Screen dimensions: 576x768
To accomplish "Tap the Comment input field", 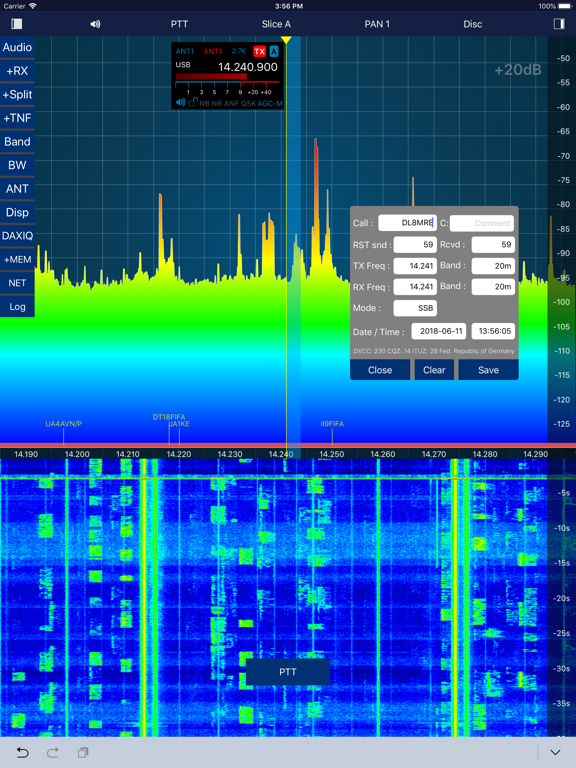I will (x=481, y=223).
